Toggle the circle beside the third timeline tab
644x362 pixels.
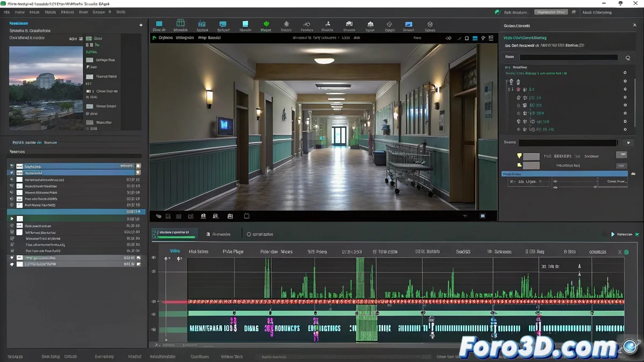click(249, 234)
